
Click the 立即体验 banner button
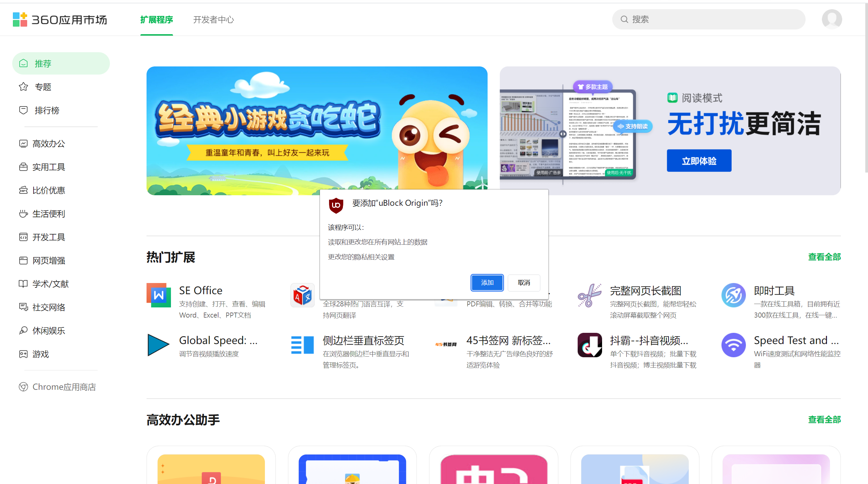pos(699,161)
